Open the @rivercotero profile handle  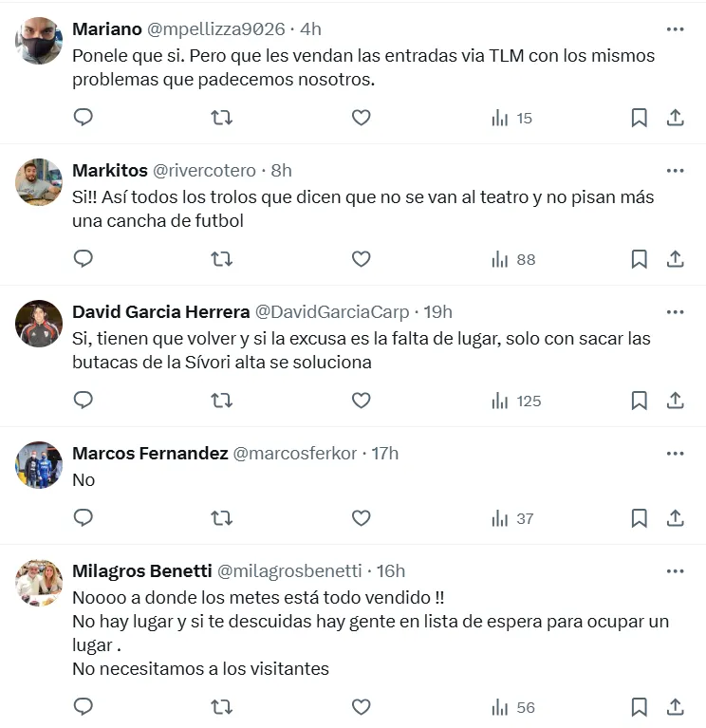coord(204,171)
